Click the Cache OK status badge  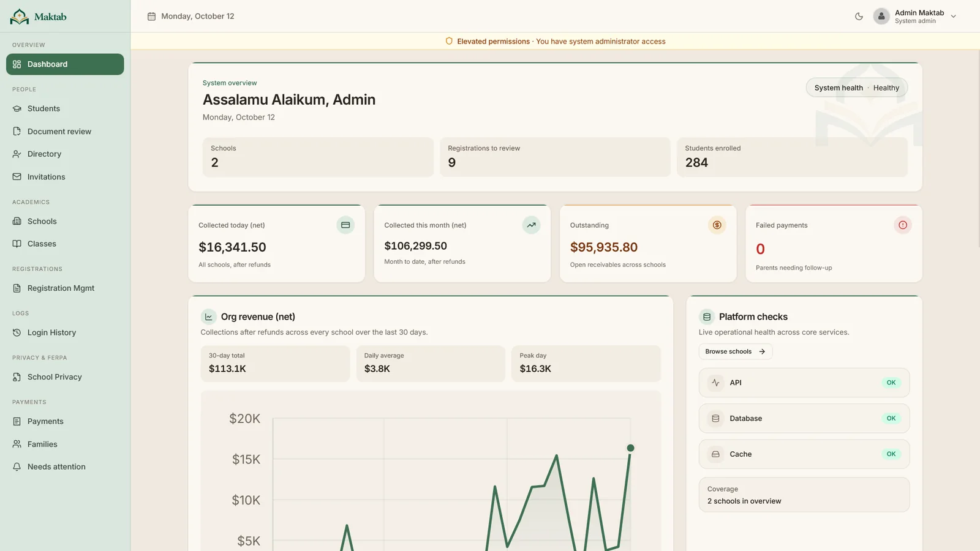(891, 454)
